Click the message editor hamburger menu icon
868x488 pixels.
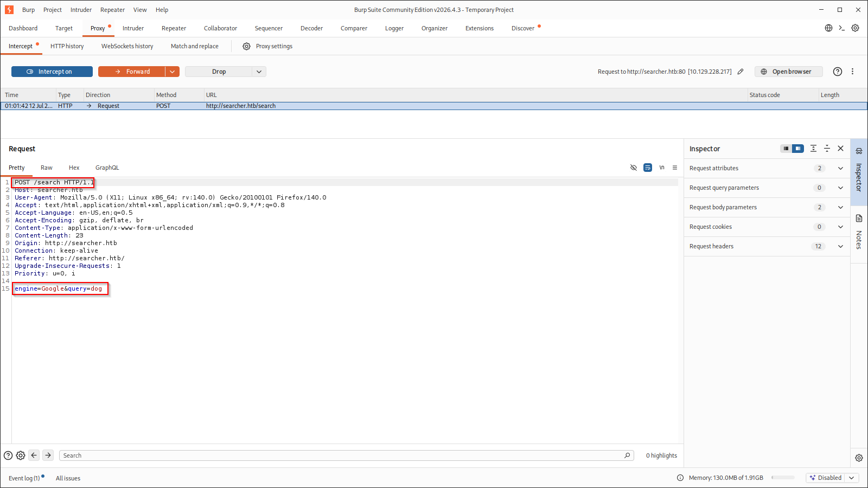click(675, 168)
